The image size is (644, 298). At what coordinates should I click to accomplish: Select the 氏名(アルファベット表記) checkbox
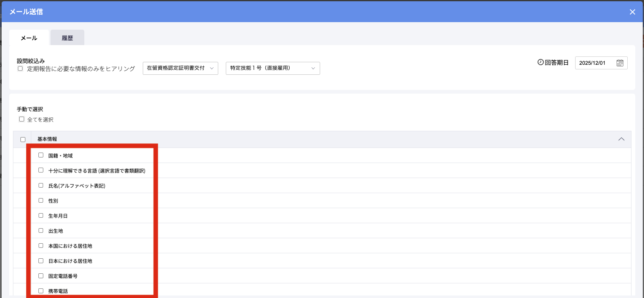coord(41,185)
